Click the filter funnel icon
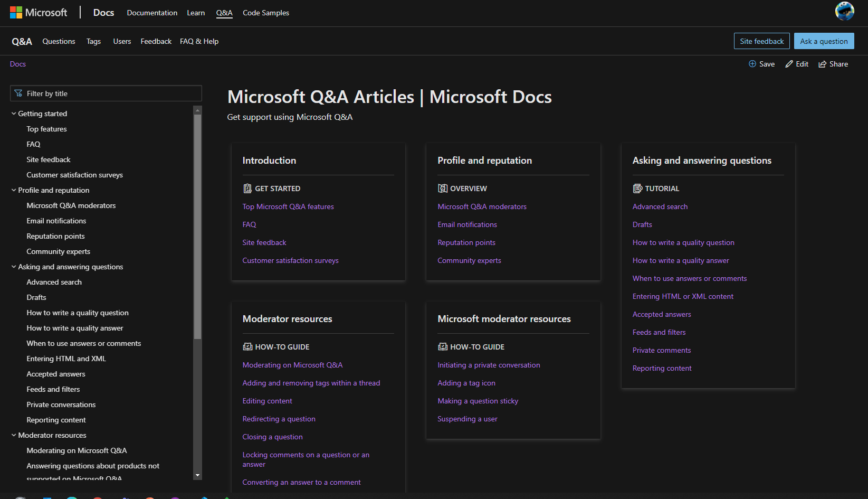868x499 pixels. tap(18, 93)
